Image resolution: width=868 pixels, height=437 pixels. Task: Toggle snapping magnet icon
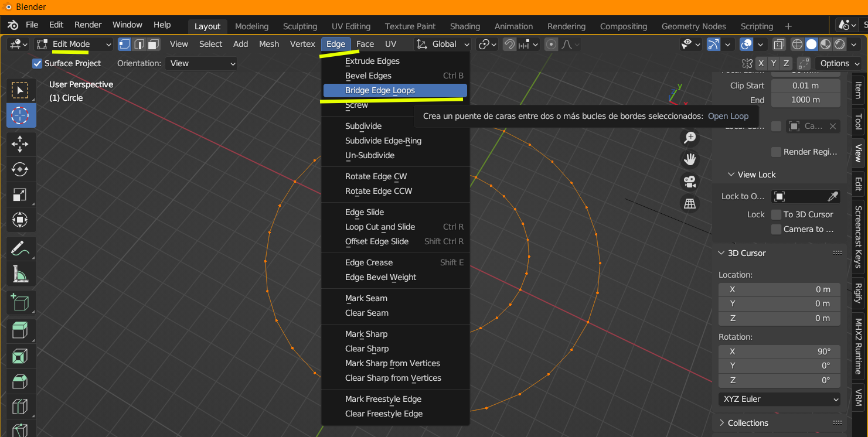point(510,44)
